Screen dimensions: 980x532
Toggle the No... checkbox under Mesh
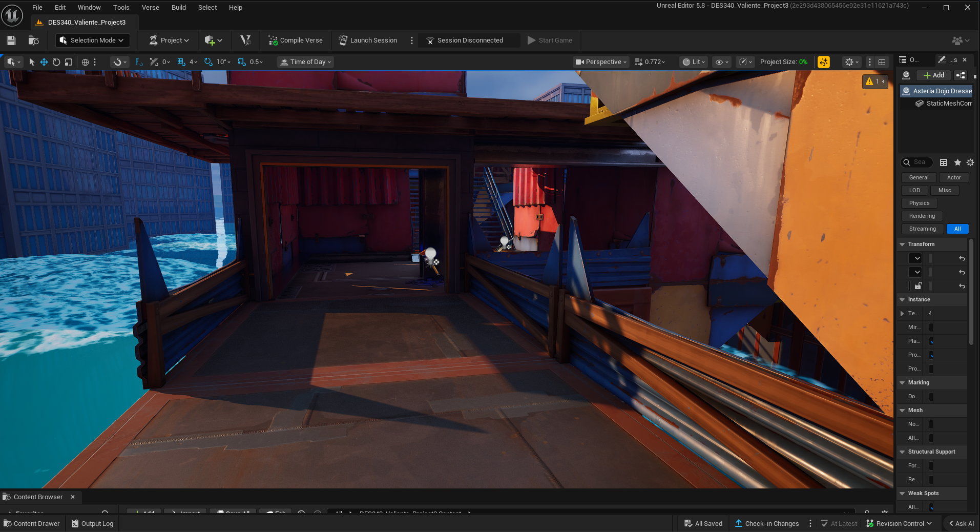(x=931, y=424)
